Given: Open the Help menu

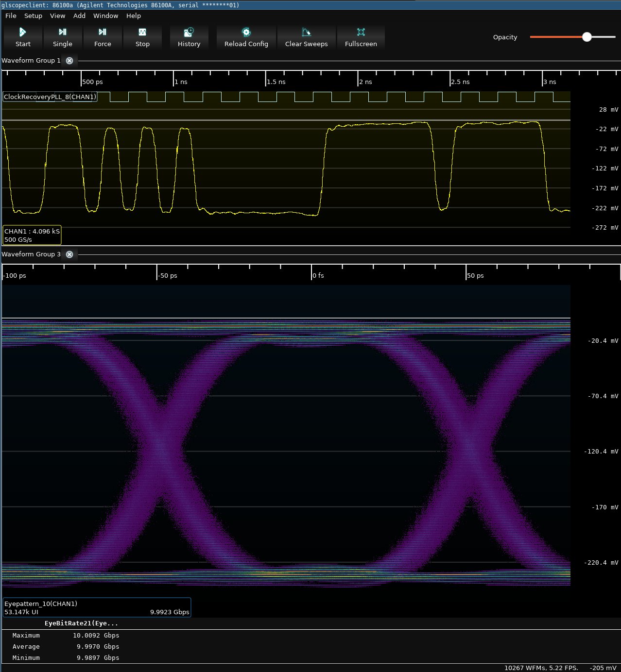Looking at the screenshot, I should coord(134,16).
